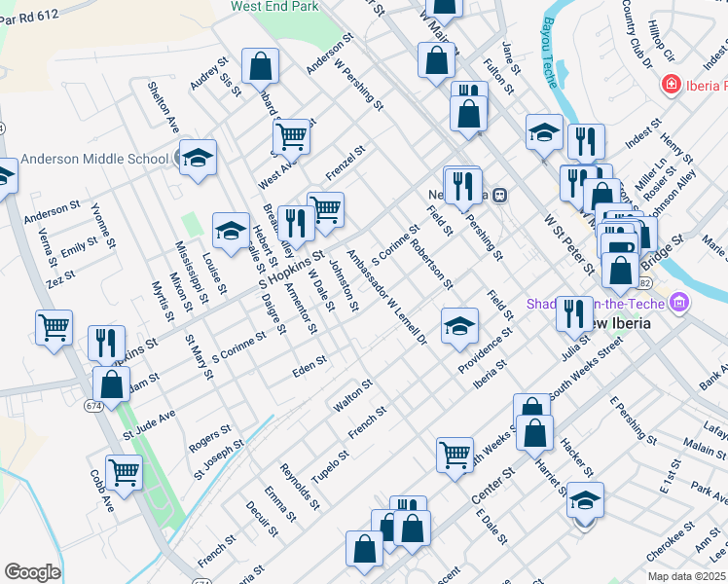
Task: Click the Anderson Middle School label
Action: (94, 159)
